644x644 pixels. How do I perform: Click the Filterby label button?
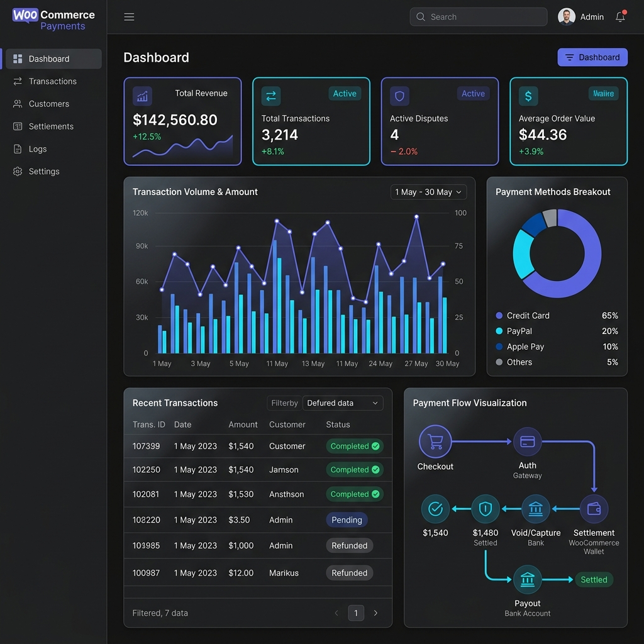pyautogui.click(x=284, y=403)
